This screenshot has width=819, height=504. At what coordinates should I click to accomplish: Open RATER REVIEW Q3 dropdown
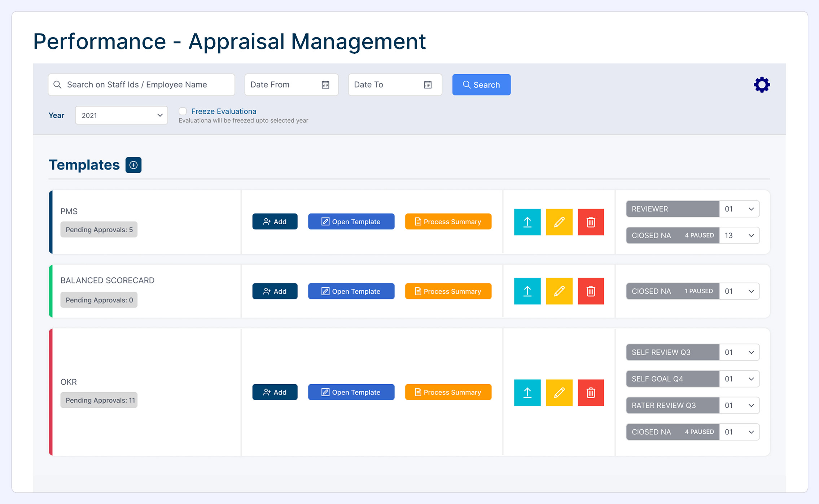tap(739, 405)
